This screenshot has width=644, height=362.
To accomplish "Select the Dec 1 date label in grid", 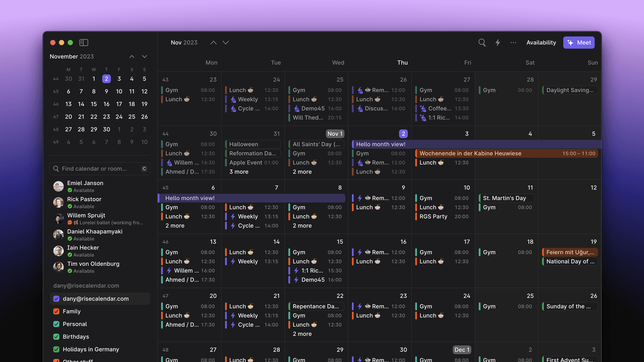I will coord(462,350).
